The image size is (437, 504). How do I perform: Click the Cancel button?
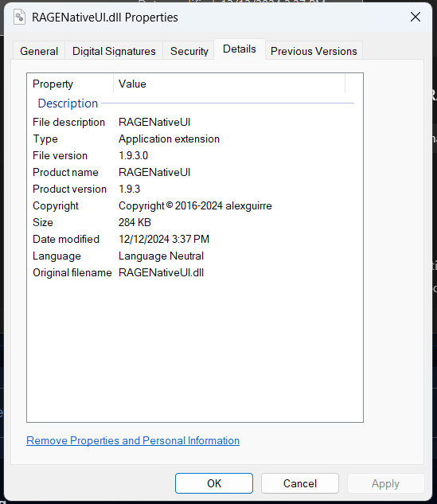tap(300, 483)
